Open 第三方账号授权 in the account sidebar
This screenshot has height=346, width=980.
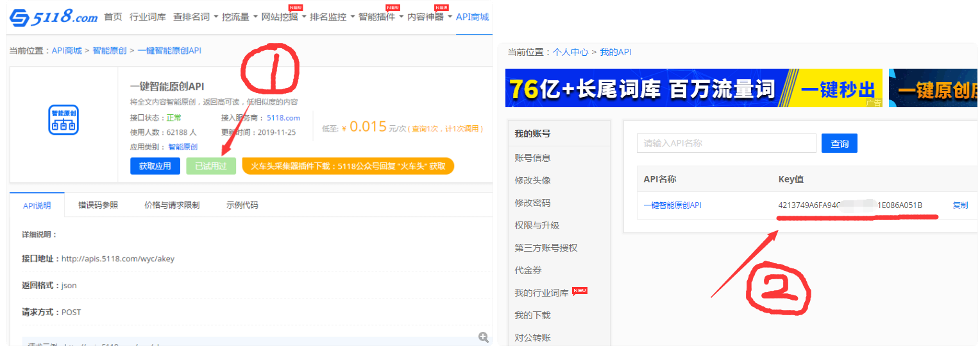[x=546, y=248]
